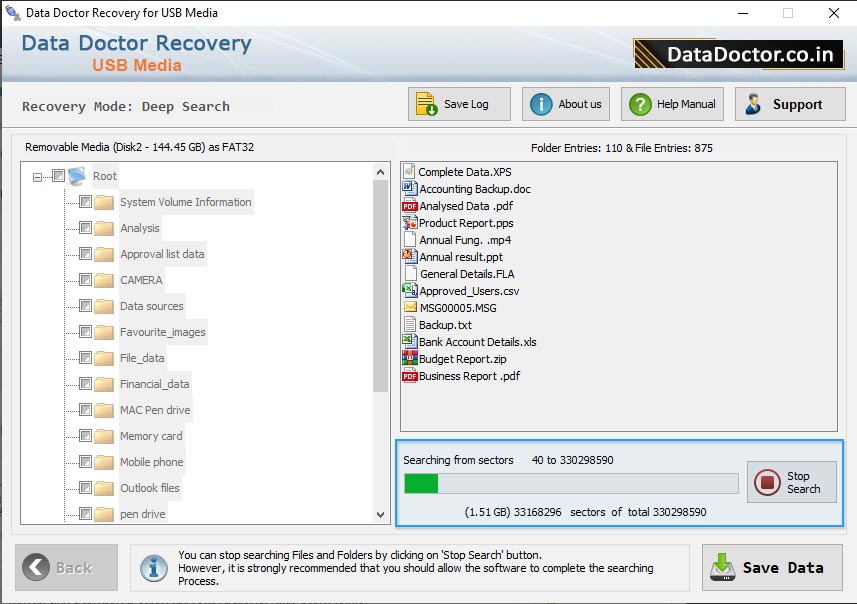The height and width of the screenshot is (604, 857).
Task: Click the Back button
Action: point(66,567)
